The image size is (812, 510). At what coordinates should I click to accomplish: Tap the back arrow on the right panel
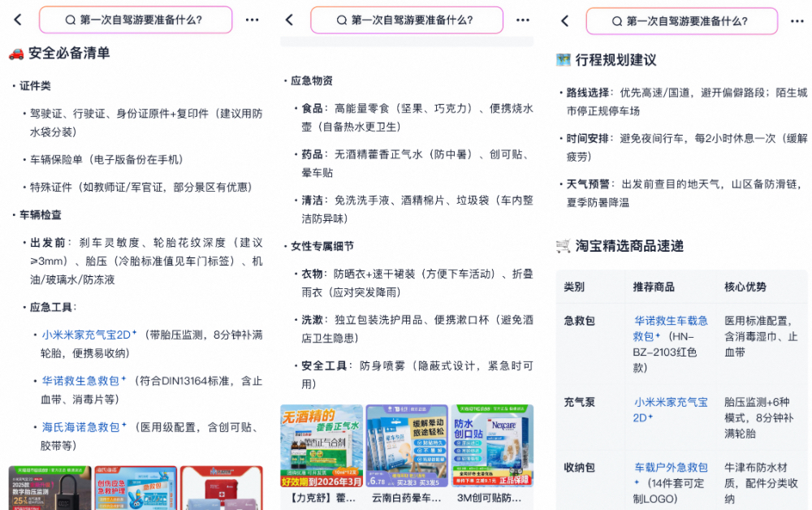click(564, 20)
